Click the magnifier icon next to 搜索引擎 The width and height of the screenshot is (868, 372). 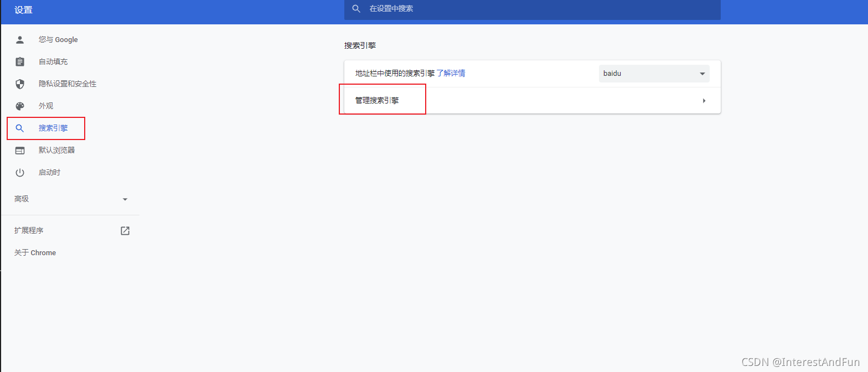pos(20,128)
